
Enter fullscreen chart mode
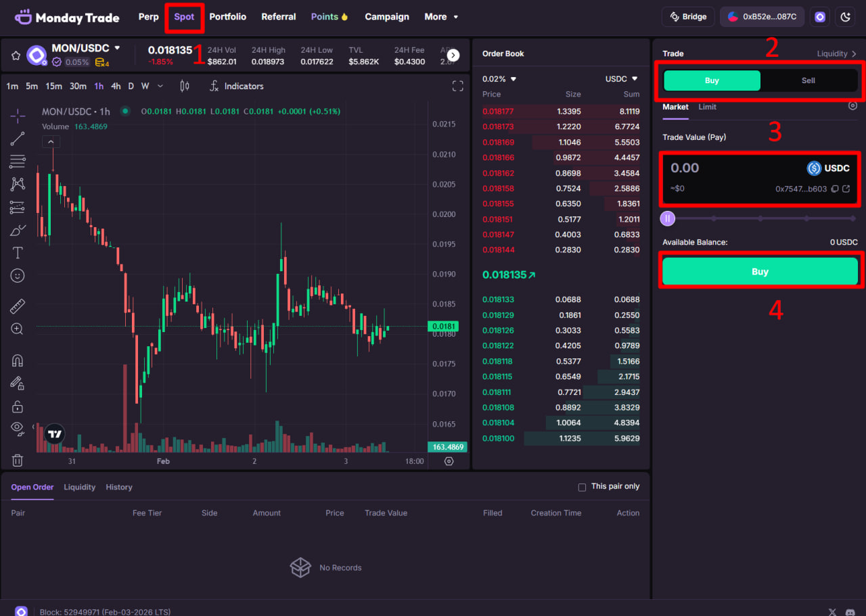click(x=458, y=86)
